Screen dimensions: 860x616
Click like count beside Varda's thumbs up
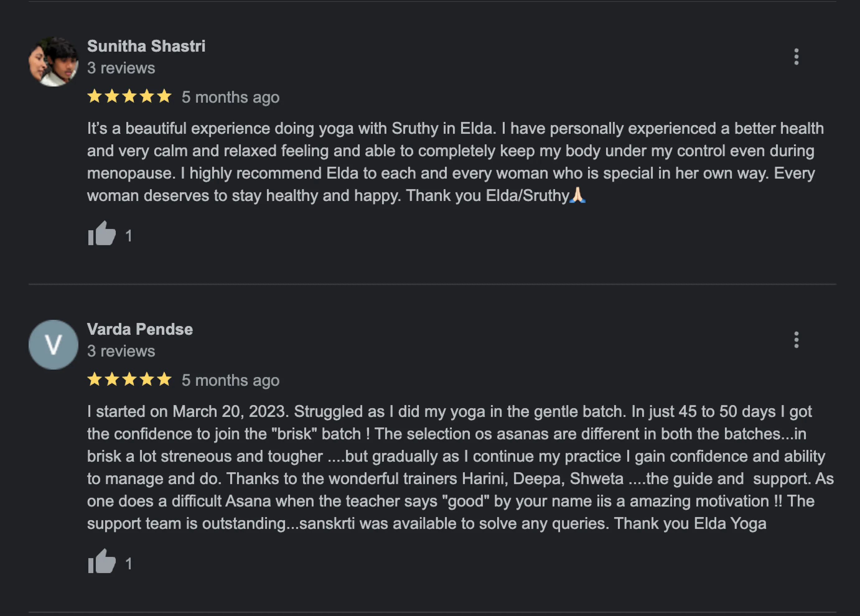[x=129, y=564]
